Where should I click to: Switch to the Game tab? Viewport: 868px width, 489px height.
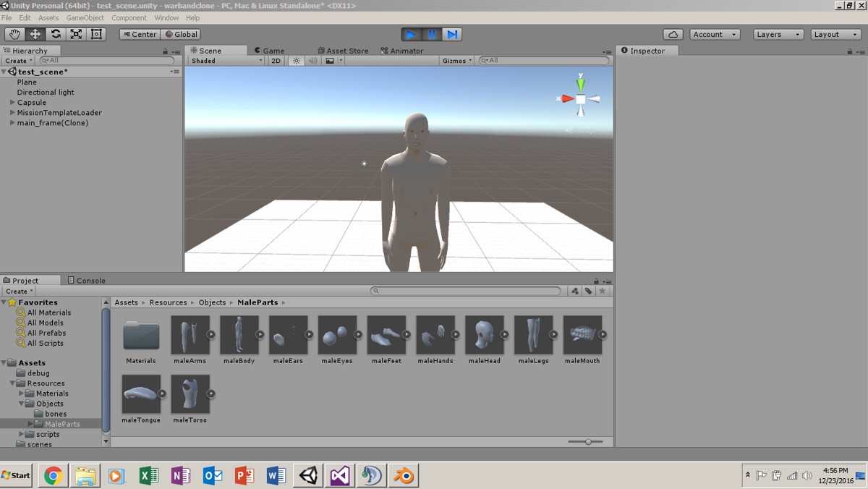(271, 50)
